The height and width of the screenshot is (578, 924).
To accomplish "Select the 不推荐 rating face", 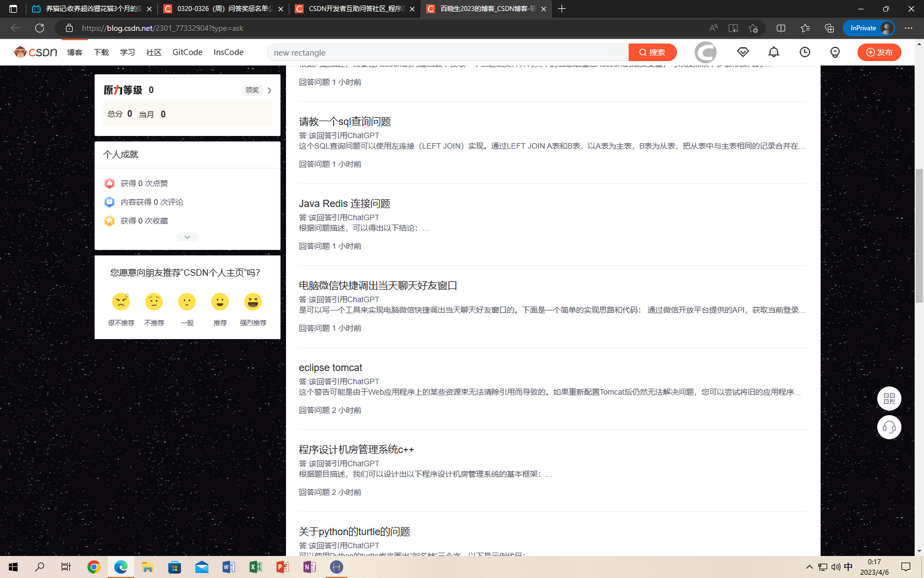I will (x=154, y=302).
